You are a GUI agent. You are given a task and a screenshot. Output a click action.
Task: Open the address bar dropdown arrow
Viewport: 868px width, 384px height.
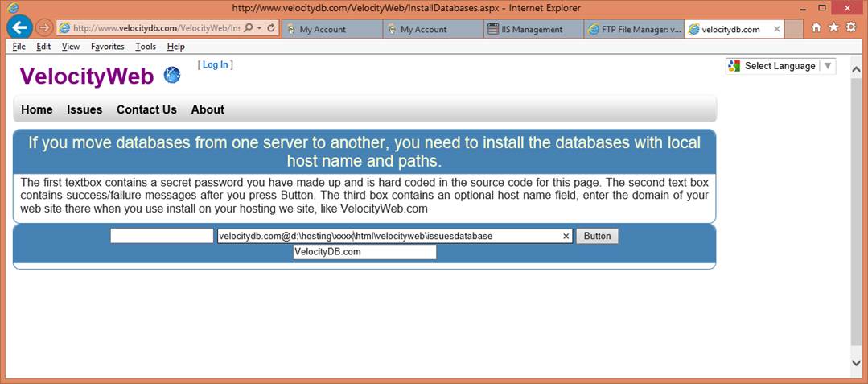(x=260, y=27)
